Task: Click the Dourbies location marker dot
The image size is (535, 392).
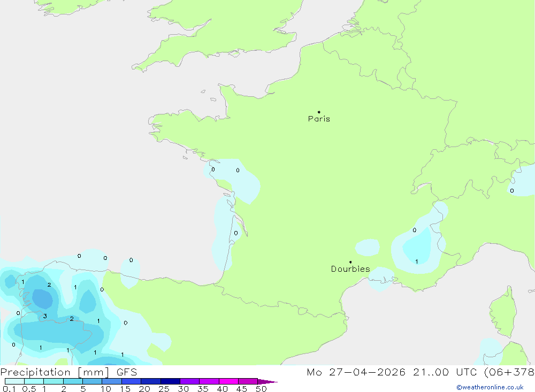Action: coord(350,262)
